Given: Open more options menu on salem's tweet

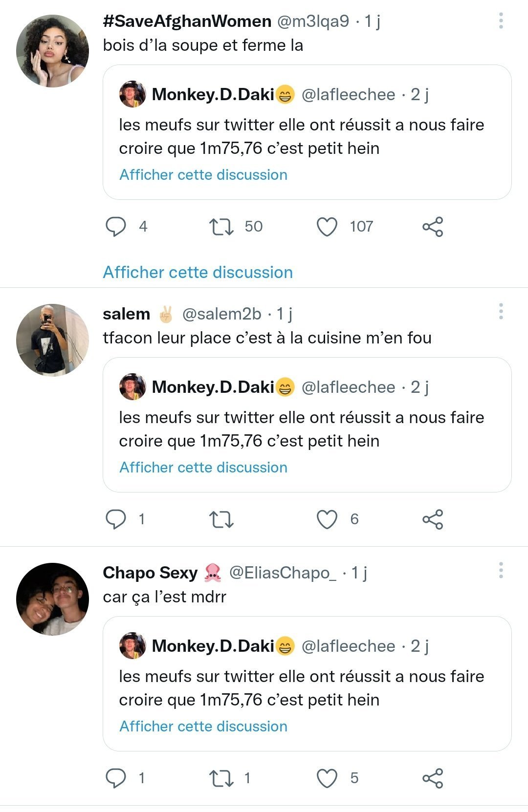Looking at the screenshot, I should click(x=501, y=311).
